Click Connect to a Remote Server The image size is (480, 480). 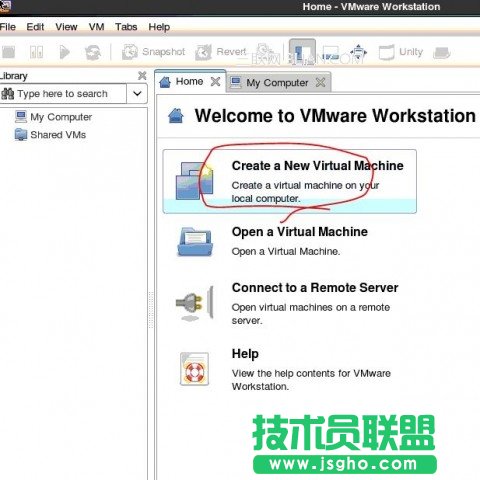coord(315,288)
